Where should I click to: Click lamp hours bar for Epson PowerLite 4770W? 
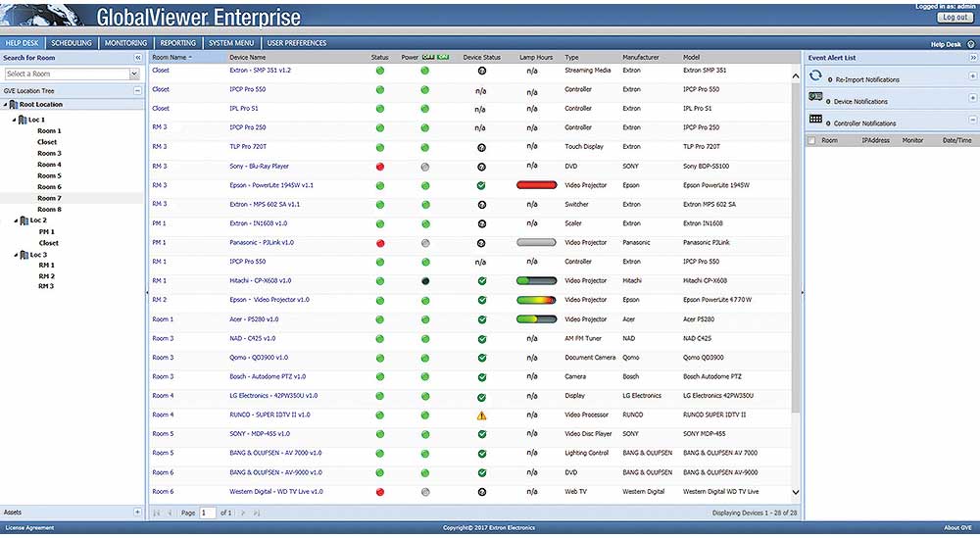[536, 301]
